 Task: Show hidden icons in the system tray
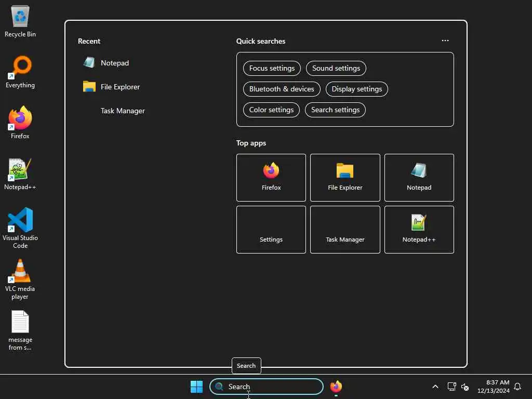pyautogui.click(x=435, y=387)
